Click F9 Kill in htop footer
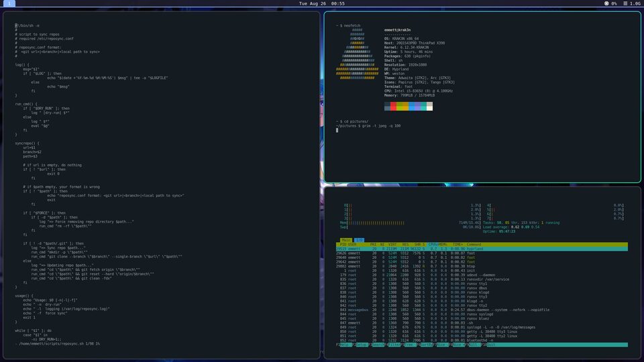This screenshot has width=644, height=362. (473, 345)
